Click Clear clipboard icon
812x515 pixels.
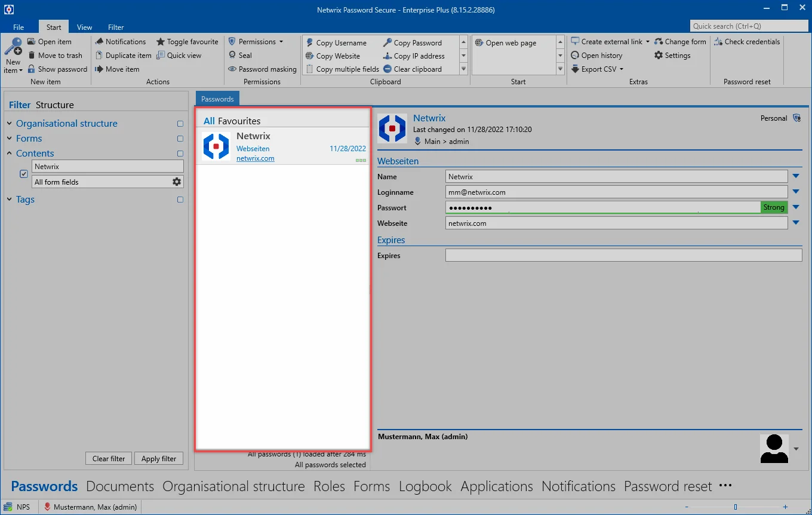click(387, 69)
